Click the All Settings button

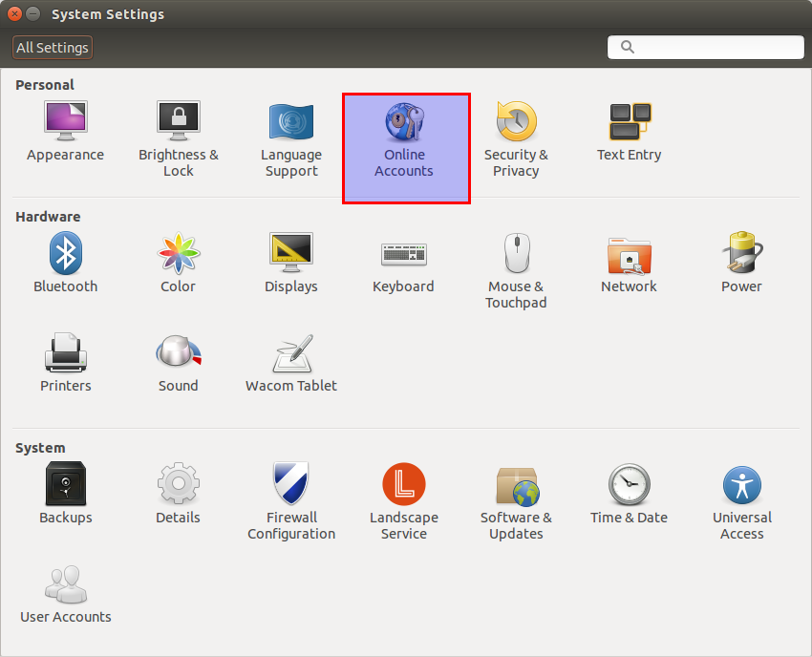[x=53, y=48]
